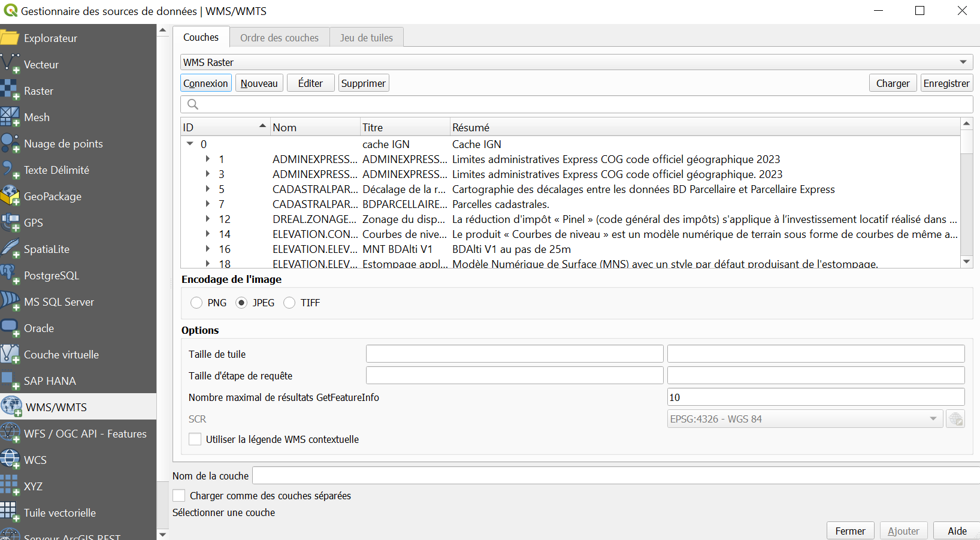
Task: Enable Utiliser la légende WMS contextuelle
Action: 195,439
